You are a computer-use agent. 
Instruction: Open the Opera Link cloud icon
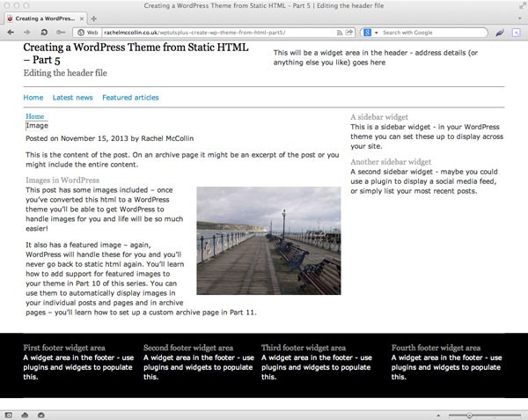pos(25,415)
